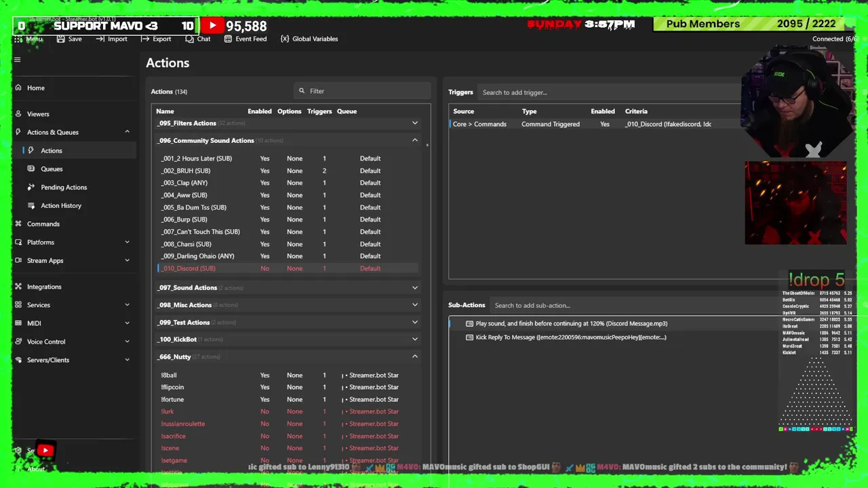Click the triggers Source column header
This screenshot has width=868, height=488.
pyautogui.click(x=463, y=111)
